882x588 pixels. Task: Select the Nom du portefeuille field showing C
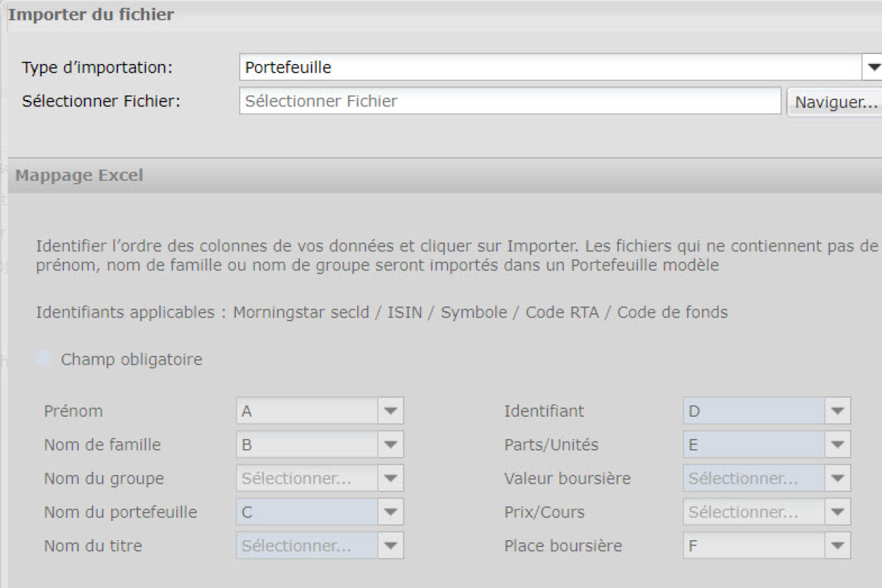307,512
